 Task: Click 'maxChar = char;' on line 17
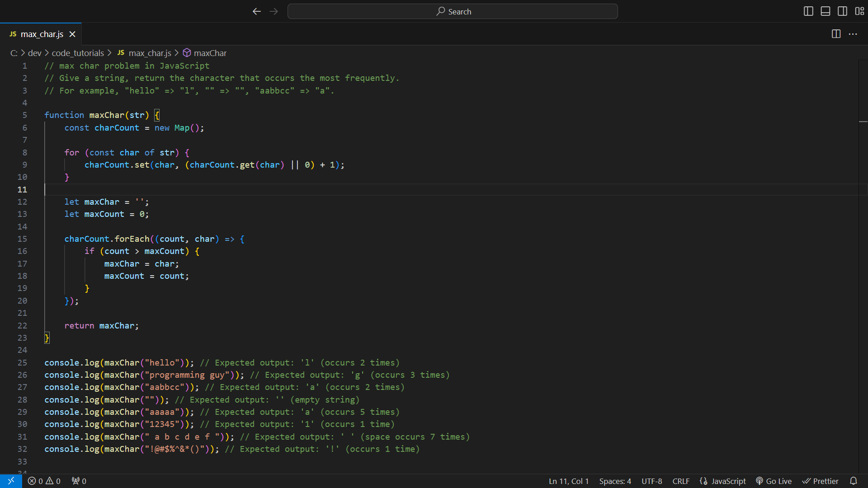[142, 264]
